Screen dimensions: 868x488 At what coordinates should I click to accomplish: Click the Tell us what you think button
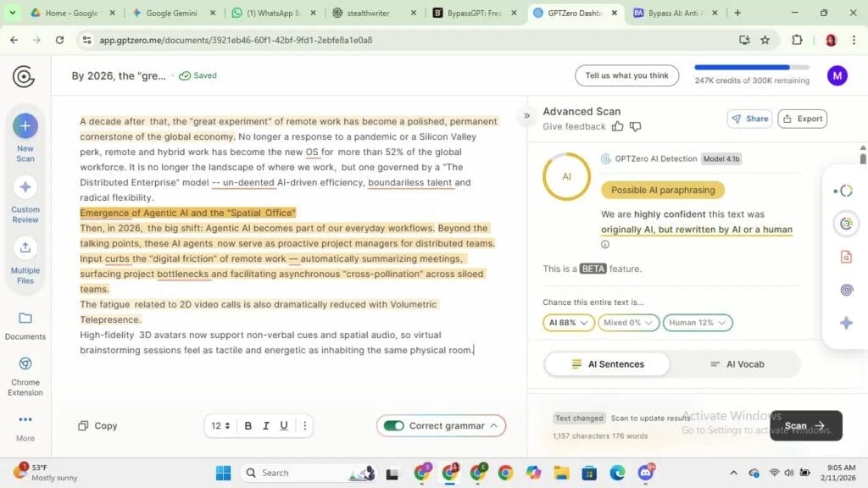(x=626, y=75)
